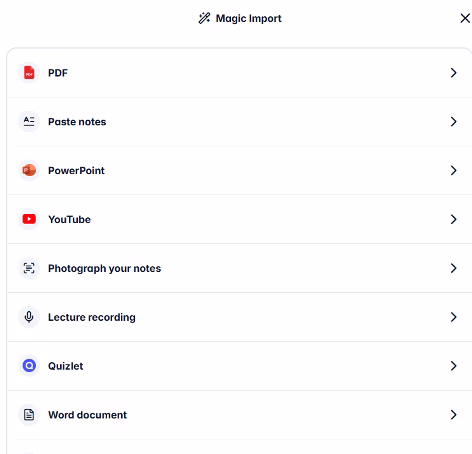Expand the PDF option chevron

453,73
